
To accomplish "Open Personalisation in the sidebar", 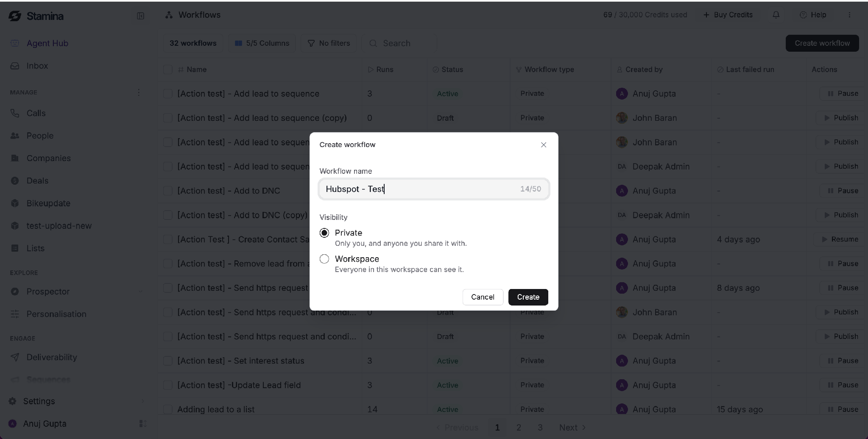I will tap(56, 314).
